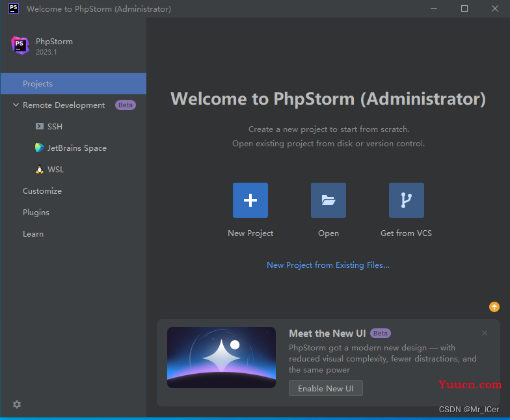Dismiss the Meet the New UI banner
Screen dimensions: 510x420
[484, 333]
